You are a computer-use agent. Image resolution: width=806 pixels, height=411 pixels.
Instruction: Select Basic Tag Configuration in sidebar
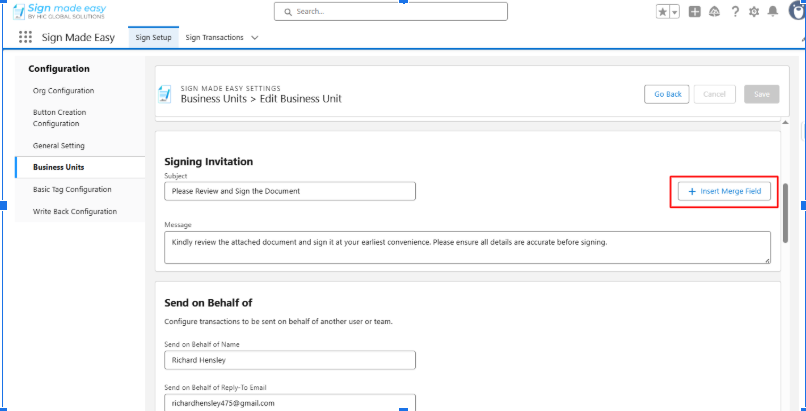(x=72, y=189)
